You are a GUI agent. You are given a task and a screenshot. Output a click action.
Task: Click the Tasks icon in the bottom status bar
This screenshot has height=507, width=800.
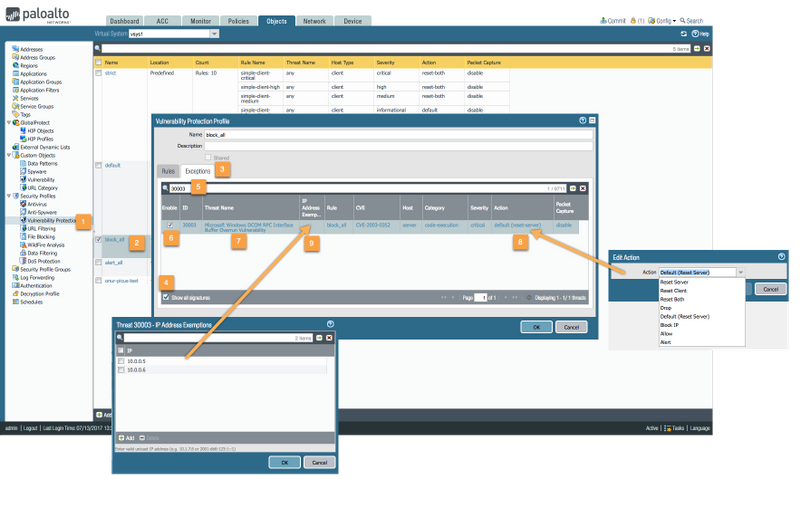667,428
